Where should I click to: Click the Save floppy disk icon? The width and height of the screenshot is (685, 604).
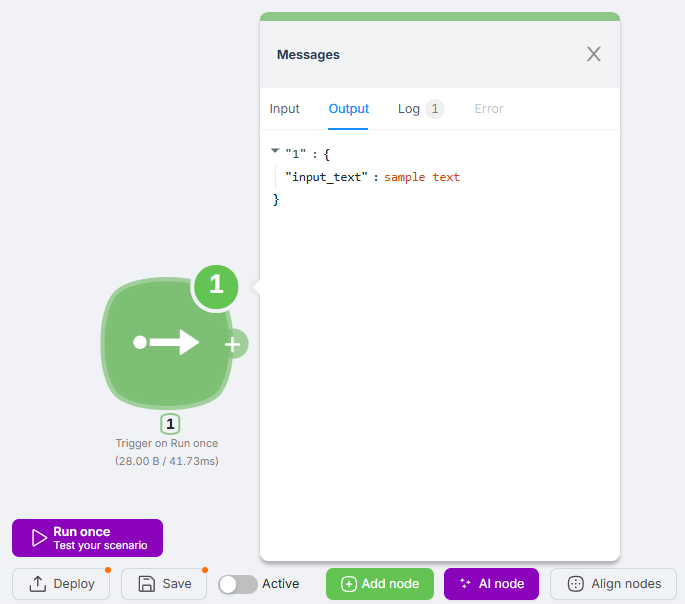click(x=147, y=584)
